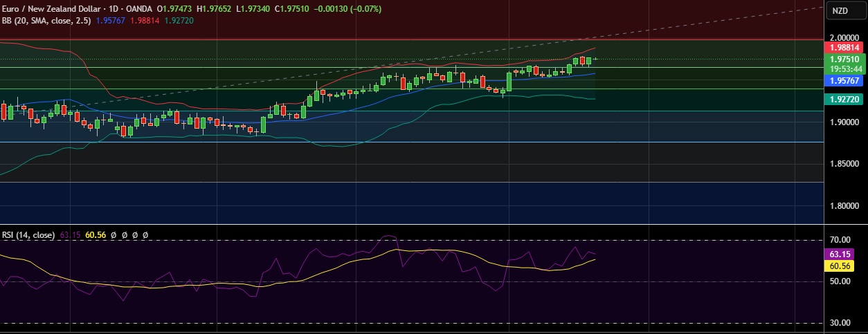
Task: Click the yellow 60.56 value in RSI legend
Action: pyautogui.click(x=96, y=235)
